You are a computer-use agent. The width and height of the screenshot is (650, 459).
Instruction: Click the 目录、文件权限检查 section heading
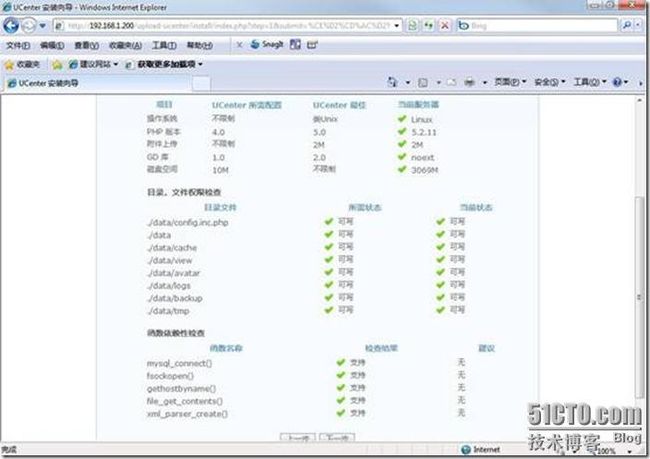coord(184,192)
